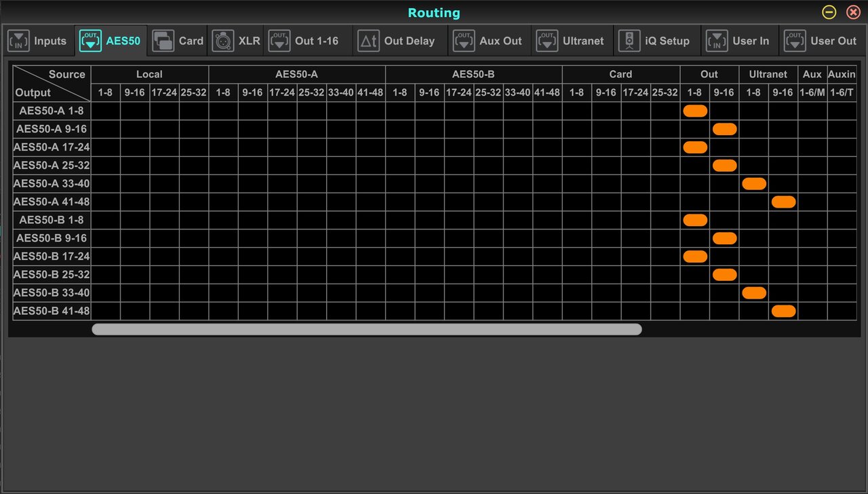This screenshot has width=868, height=494.
Task: Route Local 25-32 to AES50-B 41-48
Action: (x=194, y=311)
